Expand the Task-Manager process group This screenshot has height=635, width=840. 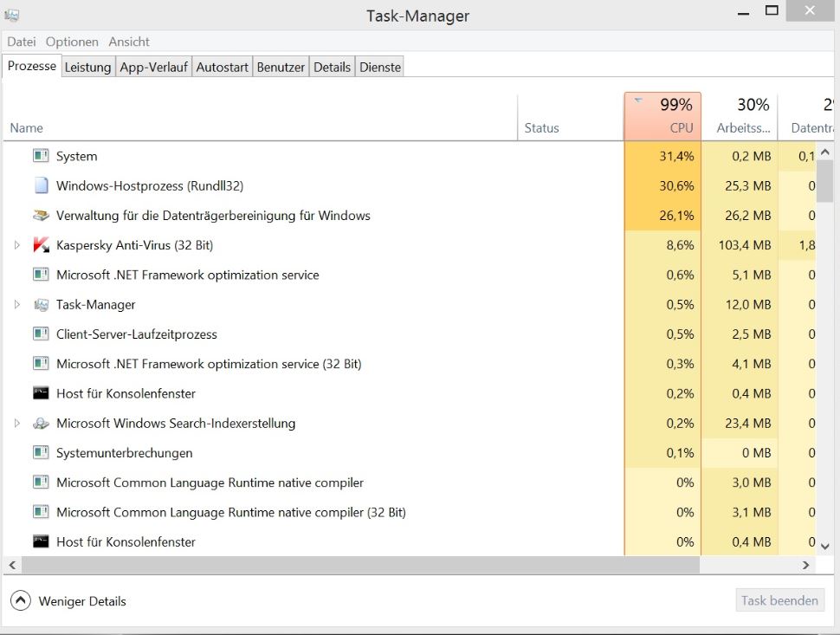tap(16, 305)
